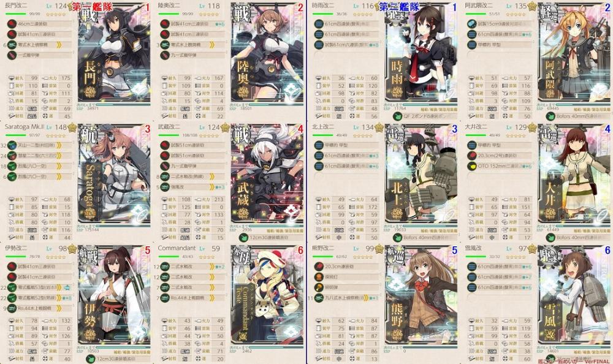Image resolution: width=613 pixels, height=364 pixels.
Task: Select the green Bofors 40mm icon under 北上
Action: pos(398,237)
